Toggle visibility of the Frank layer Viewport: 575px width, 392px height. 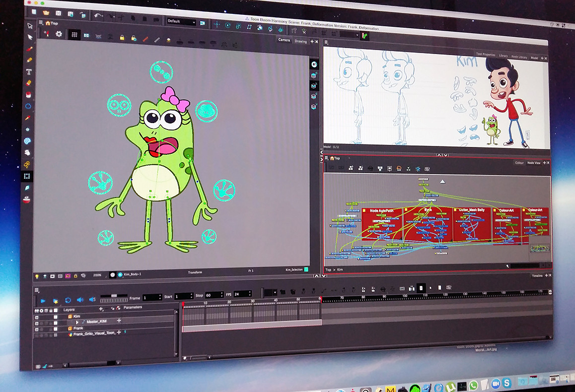[37, 329]
